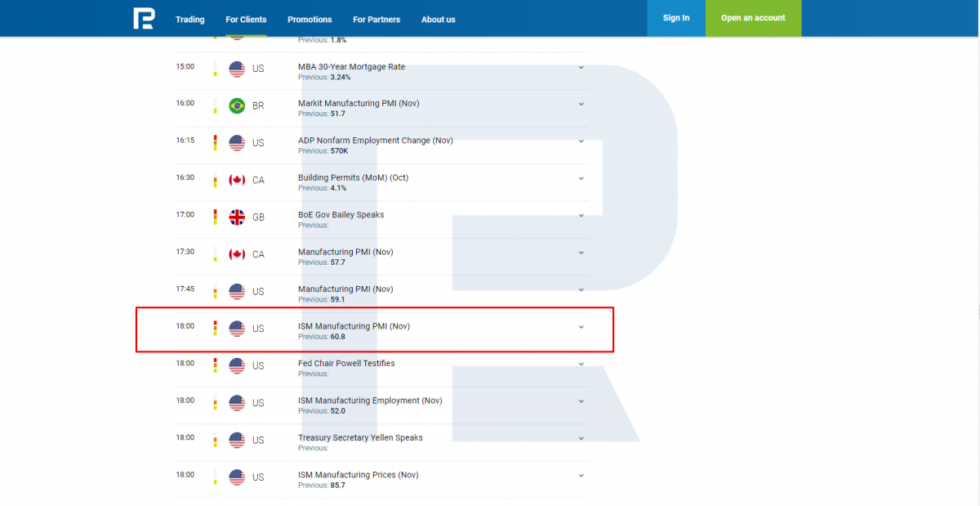Click Canada flag for 17:30 Manufacturing PMI
The height and width of the screenshot is (506, 980).
pos(237,255)
